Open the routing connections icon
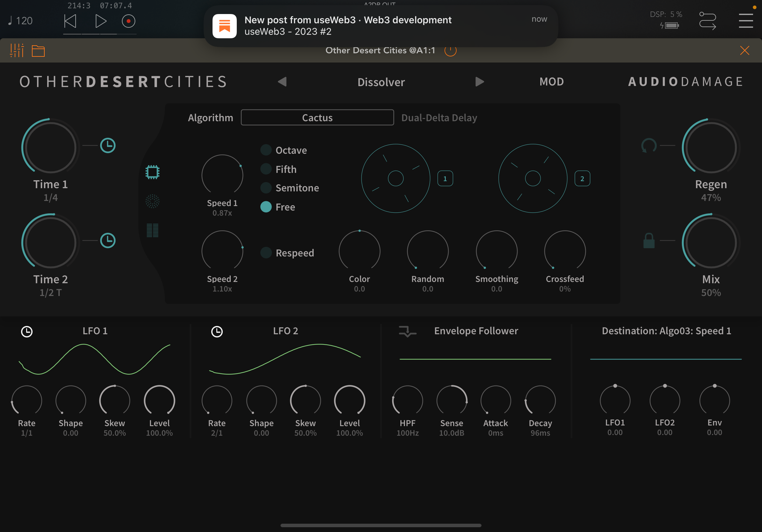Image resolution: width=762 pixels, height=532 pixels. click(707, 21)
